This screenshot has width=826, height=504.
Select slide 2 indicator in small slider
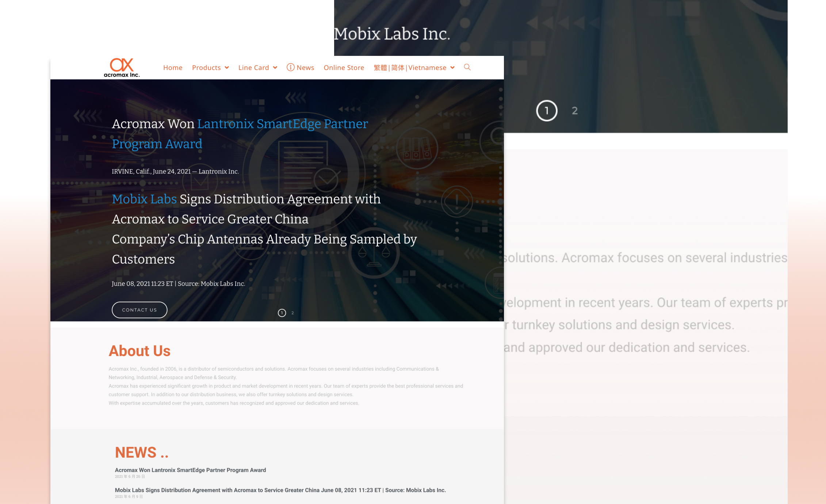pos(292,313)
